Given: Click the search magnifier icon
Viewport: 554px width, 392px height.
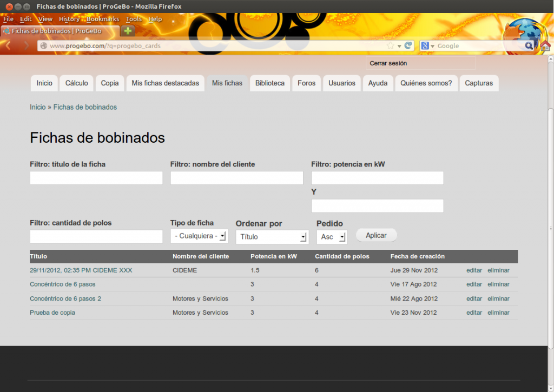Looking at the screenshot, I should point(529,46).
